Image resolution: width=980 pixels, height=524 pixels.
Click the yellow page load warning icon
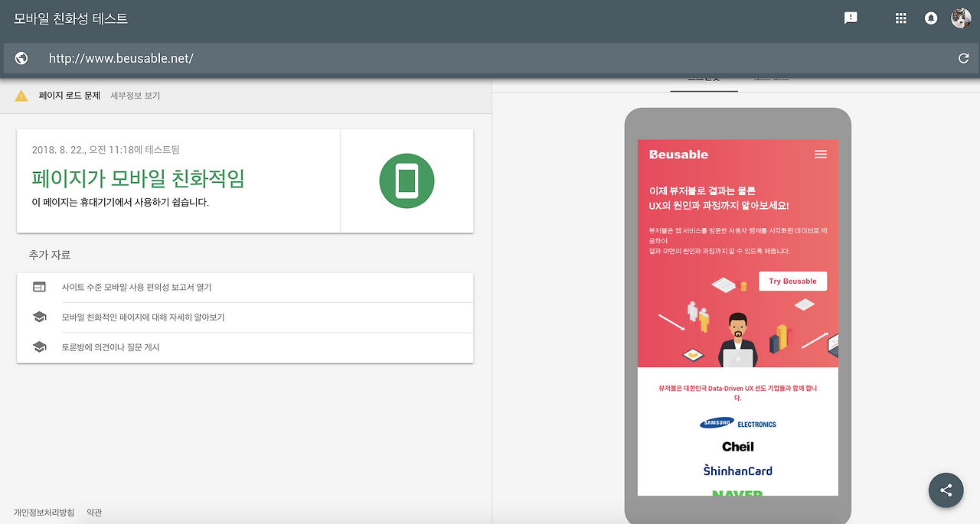point(21,96)
